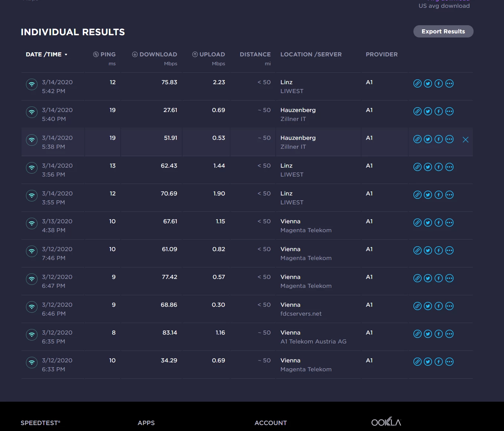Click the Apps footer heading

point(146,423)
